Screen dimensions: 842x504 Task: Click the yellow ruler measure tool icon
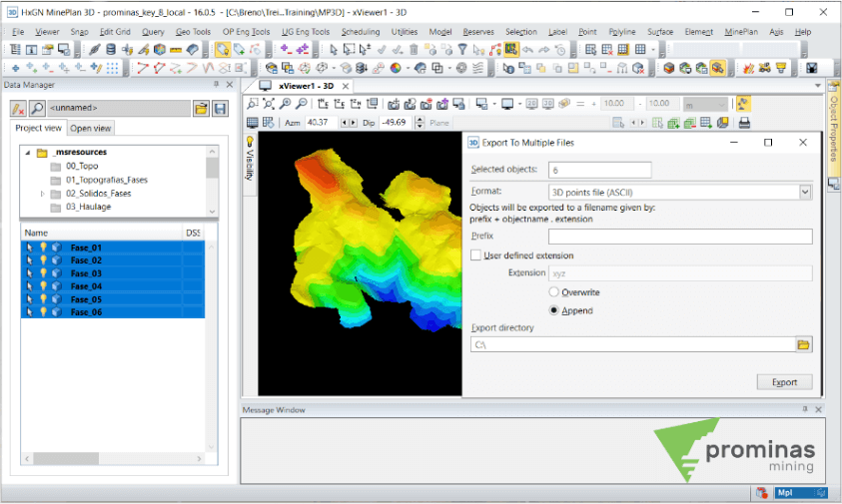coord(176,50)
